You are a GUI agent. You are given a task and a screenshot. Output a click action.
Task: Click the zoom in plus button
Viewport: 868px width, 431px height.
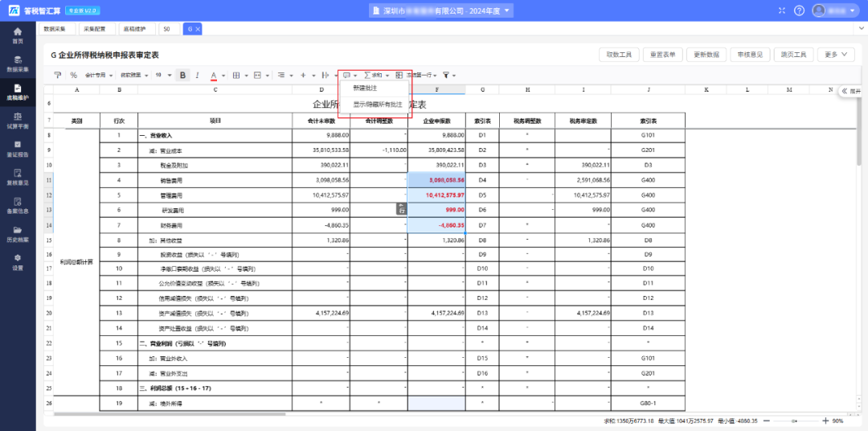(x=825, y=421)
